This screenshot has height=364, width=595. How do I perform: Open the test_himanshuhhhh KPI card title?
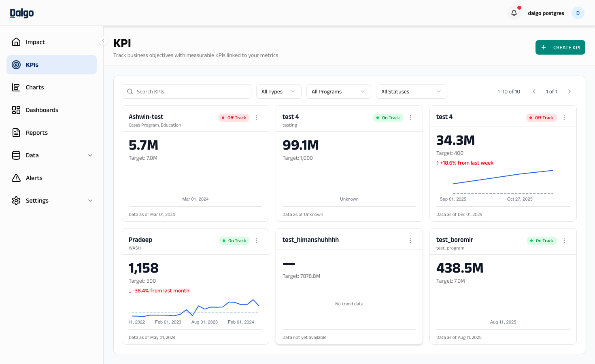[310, 240]
